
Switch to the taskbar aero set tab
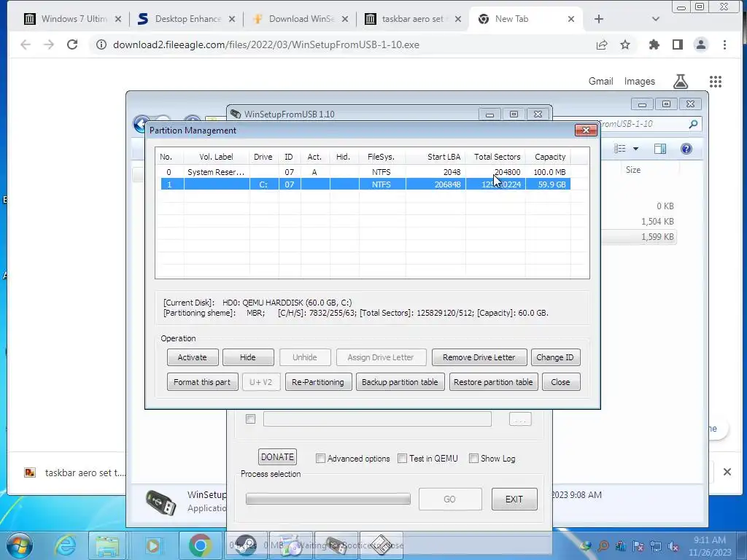(x=414, y=19)
